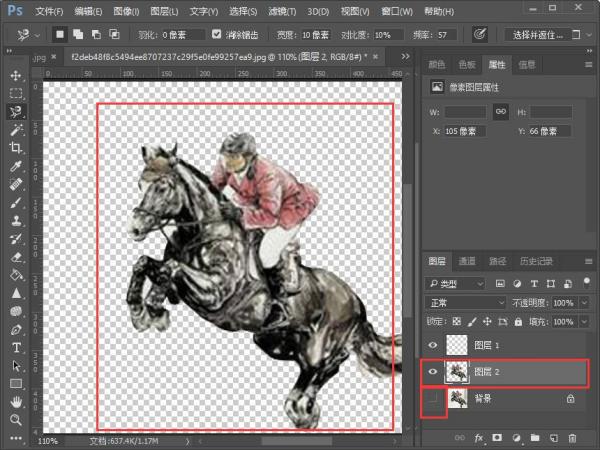Select the Path Selection arrow tool
The height and width of the screenshot is (450, 600).
coord(16,366)
